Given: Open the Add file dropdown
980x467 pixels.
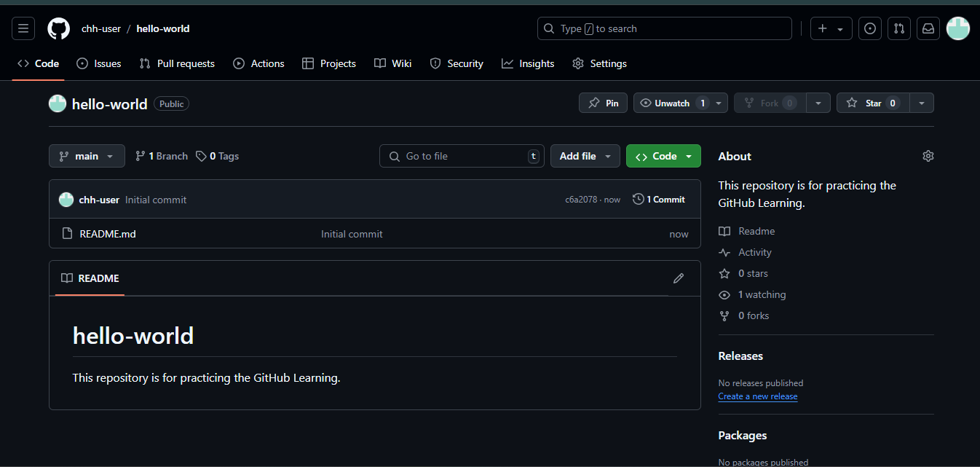Looking at the screenshot, I should point(585,156).
